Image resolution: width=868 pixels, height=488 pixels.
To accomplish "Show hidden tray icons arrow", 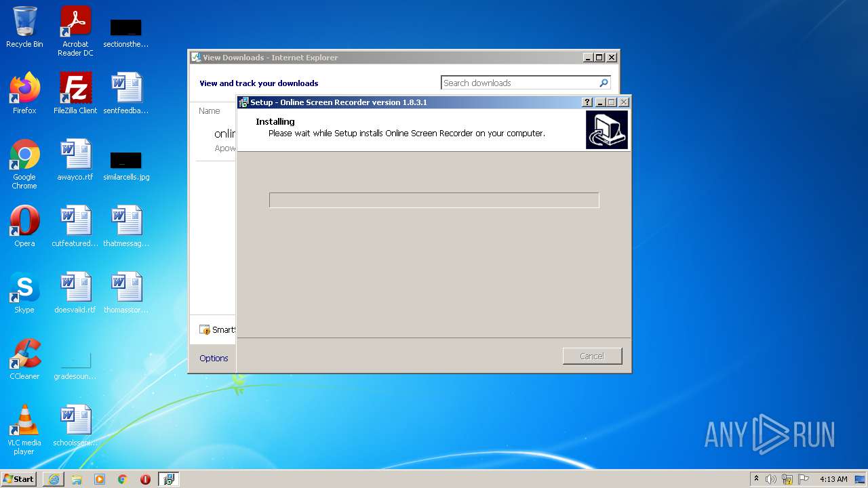I will pyautogui.click(x=756, y=479).
